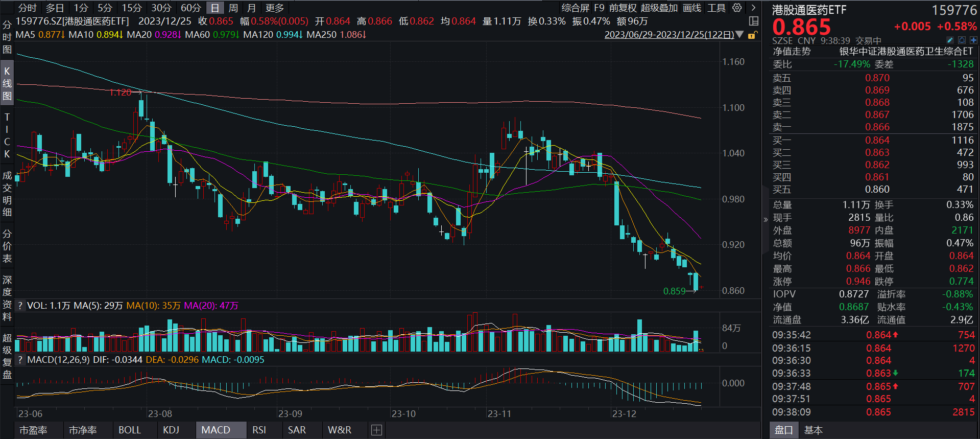The width and height of the screenshot is (980, 439).
Task: Toggle the side panel layout icon
Action: [753, 21]
